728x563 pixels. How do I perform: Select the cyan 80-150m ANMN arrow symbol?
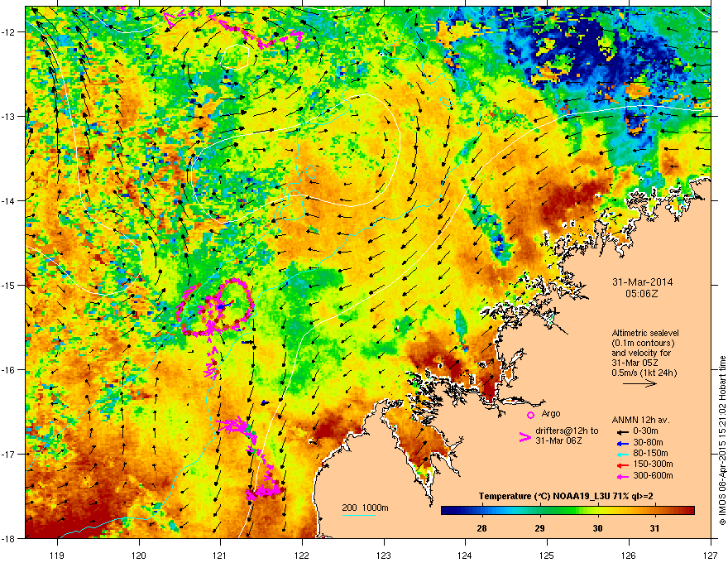point(623,454)
